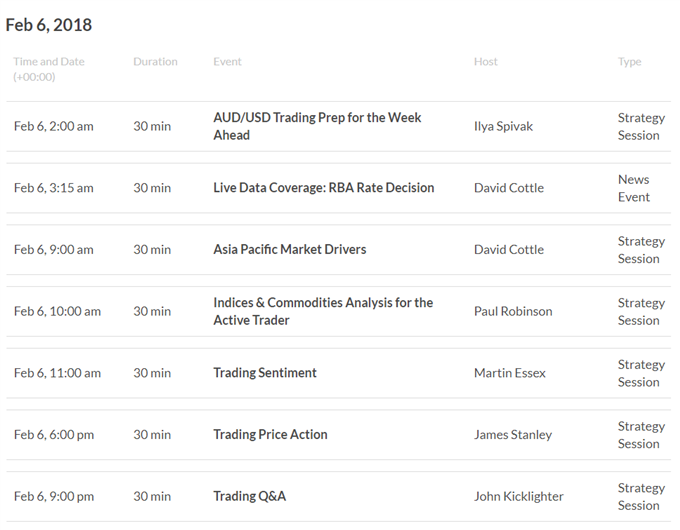
Task: Click the Type column header
Action: pos(629,62)
